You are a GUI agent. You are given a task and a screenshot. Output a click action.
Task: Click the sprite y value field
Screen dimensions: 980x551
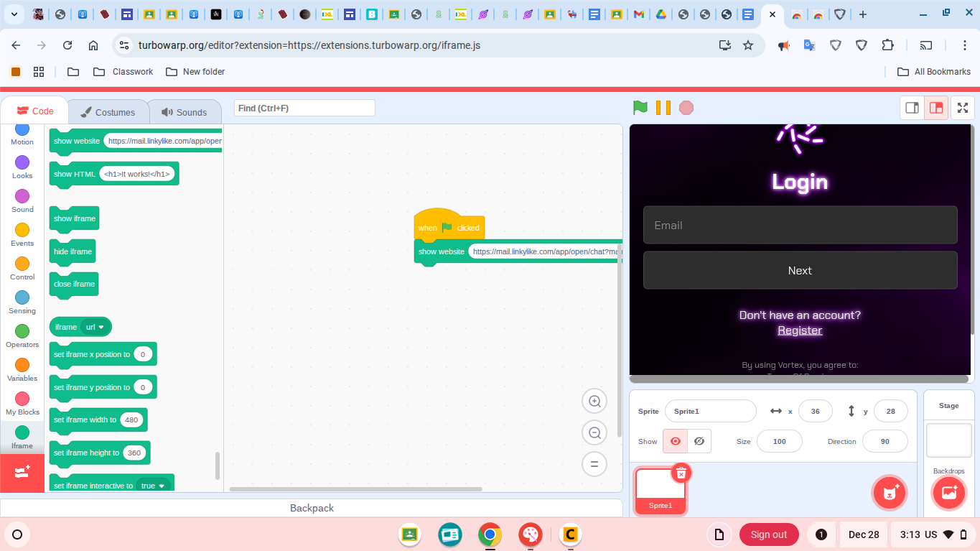coord(890,411)
